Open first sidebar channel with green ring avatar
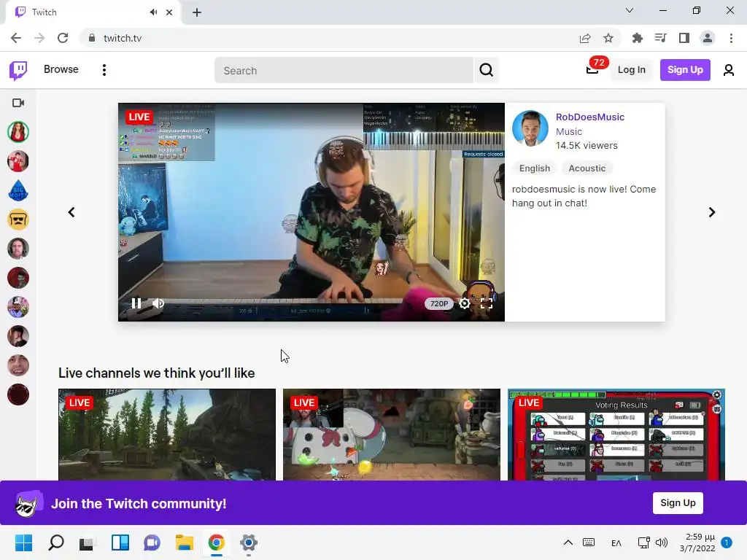 (x=18, y=132)
